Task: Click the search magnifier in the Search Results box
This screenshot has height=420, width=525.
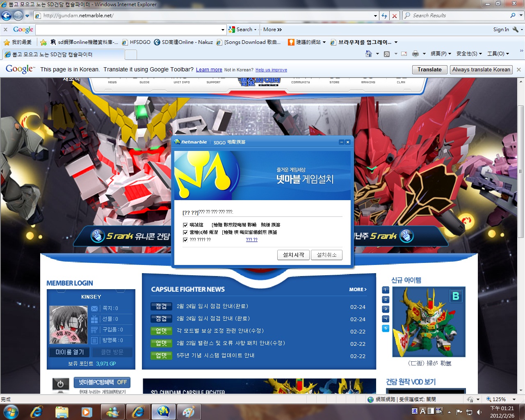Action: point(513,16)
